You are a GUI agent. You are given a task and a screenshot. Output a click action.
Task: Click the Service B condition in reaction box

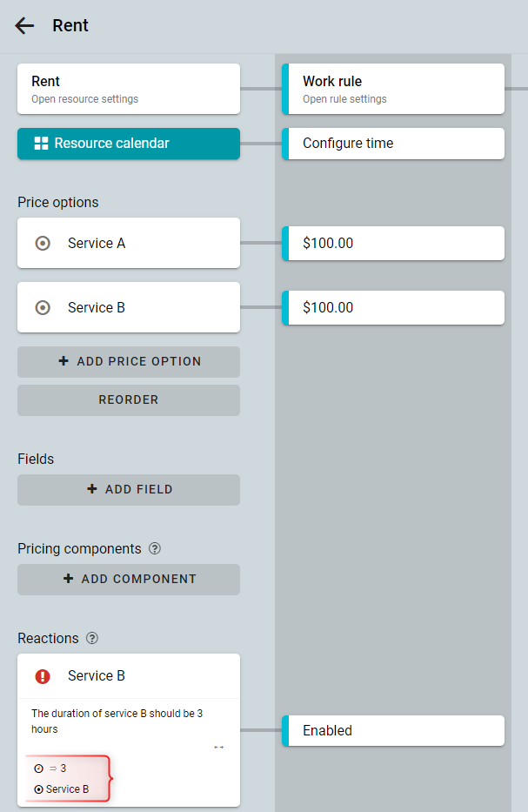pos(62,789)
